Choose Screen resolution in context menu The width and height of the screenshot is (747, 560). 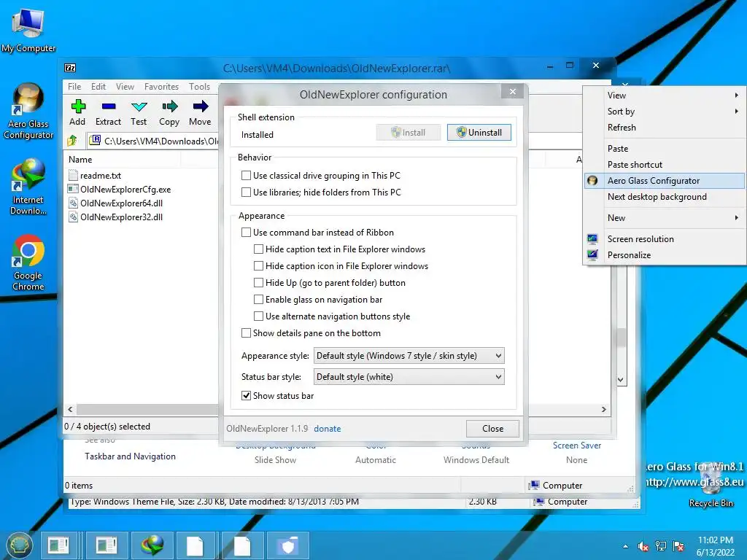pyautogui.click(x=665, y=239)
